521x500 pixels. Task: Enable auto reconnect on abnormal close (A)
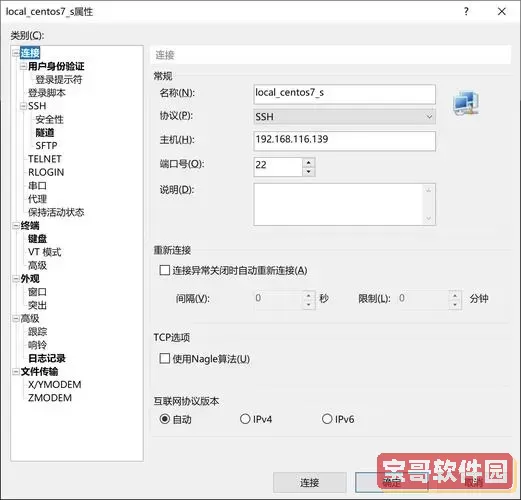[x=165, y=270]
